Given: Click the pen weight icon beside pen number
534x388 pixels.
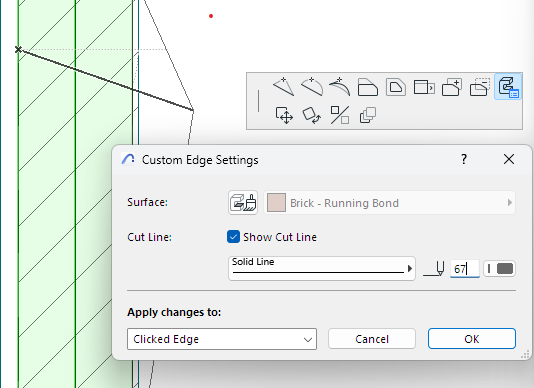Looking at the screenshot, I should [434, 269].
